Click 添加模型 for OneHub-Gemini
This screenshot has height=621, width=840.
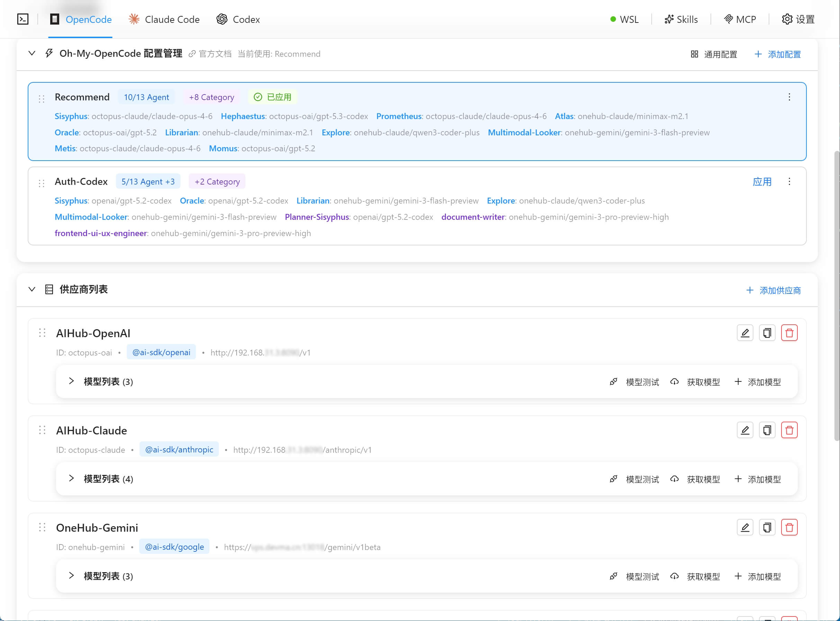click(x=758, y=577)
